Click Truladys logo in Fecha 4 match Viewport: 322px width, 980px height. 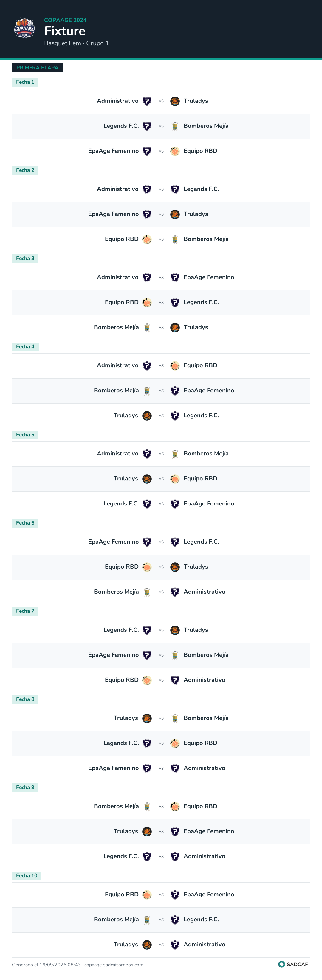(x=147, y=416)
